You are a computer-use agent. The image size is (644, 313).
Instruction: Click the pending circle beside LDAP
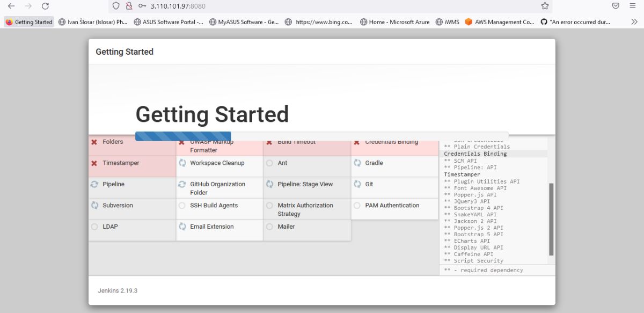tap(94, 227)
